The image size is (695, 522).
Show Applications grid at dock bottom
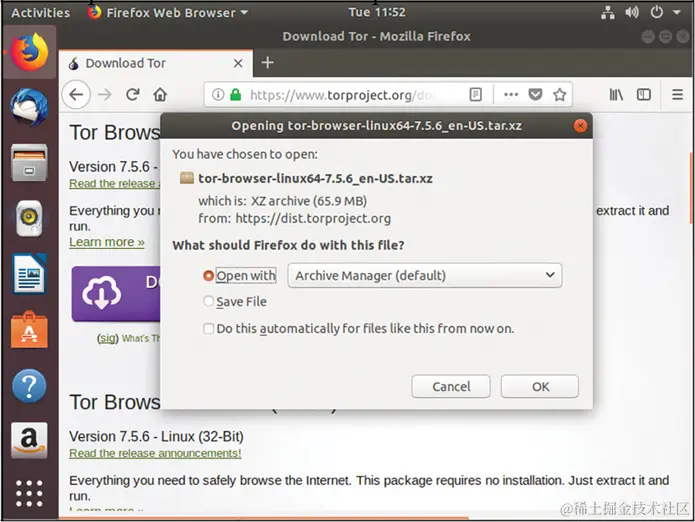29,493
